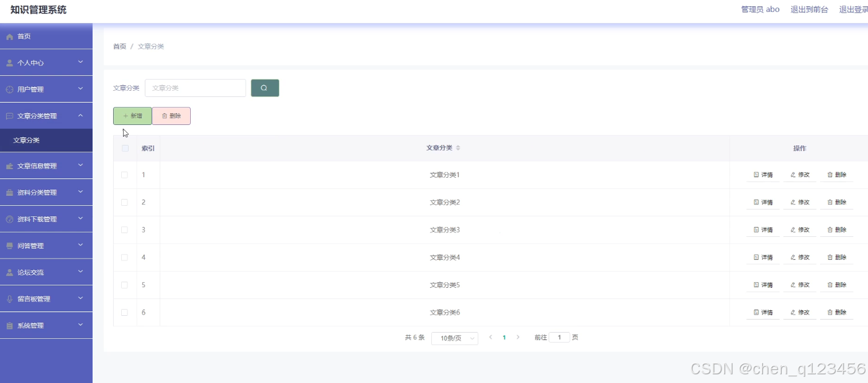Click the green magnifier search button
868x383 pixels.
[265, 88]
